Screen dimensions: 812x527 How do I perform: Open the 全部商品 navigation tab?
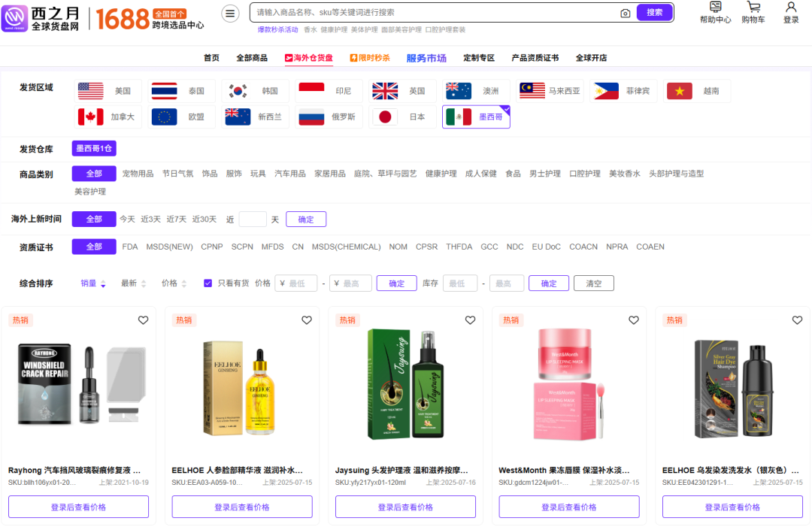click(x=252, y=58)
